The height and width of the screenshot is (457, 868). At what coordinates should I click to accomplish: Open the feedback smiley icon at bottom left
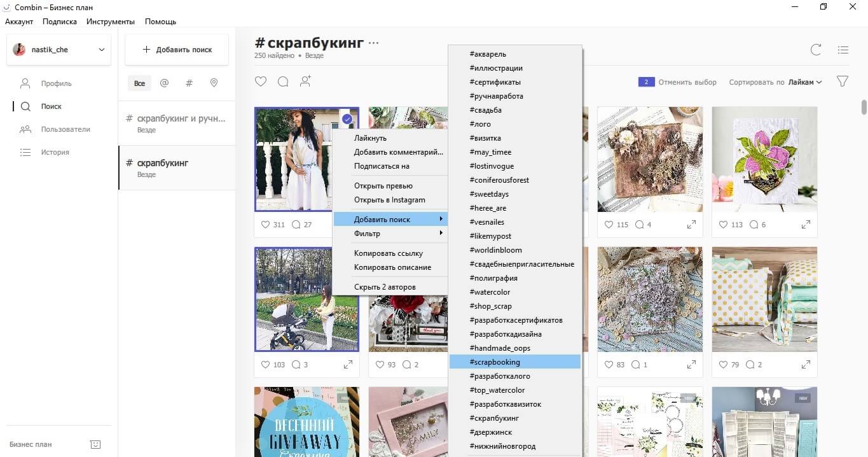click(96, 444)
